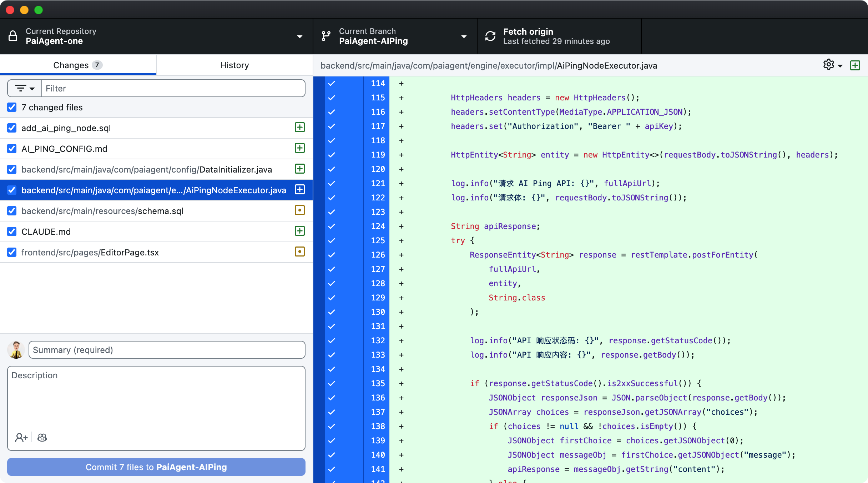
Task: Switch to the History tab
Action: [234, 65]
